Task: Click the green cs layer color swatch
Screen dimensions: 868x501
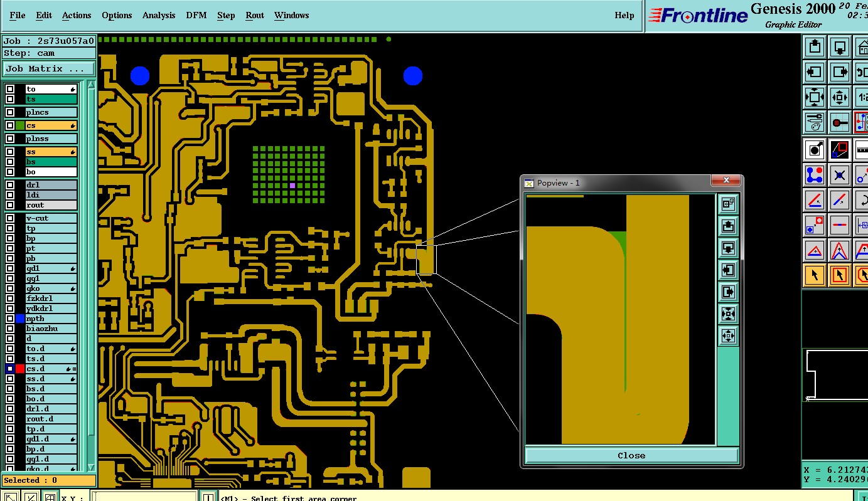Action: 20,125
